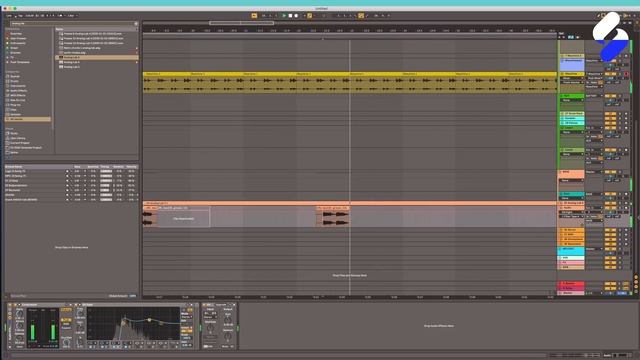Stop playback in the transport bar

pyautogui.click(x=290, y=16)
